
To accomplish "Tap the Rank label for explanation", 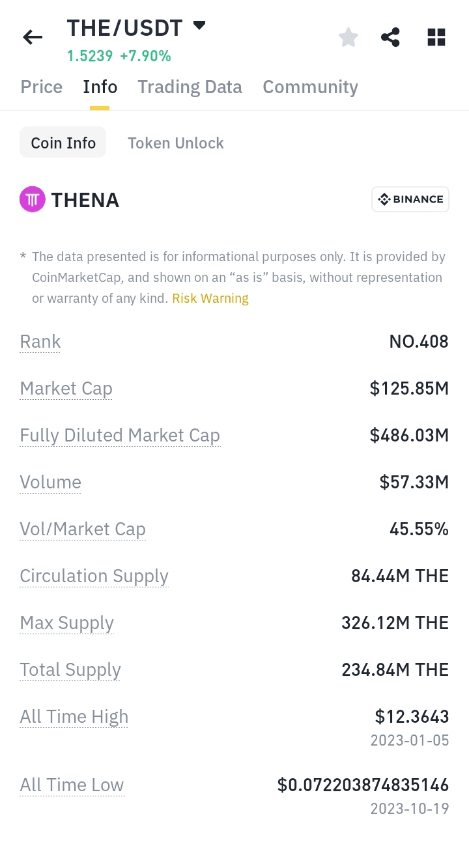I will [x=40, y=342].
